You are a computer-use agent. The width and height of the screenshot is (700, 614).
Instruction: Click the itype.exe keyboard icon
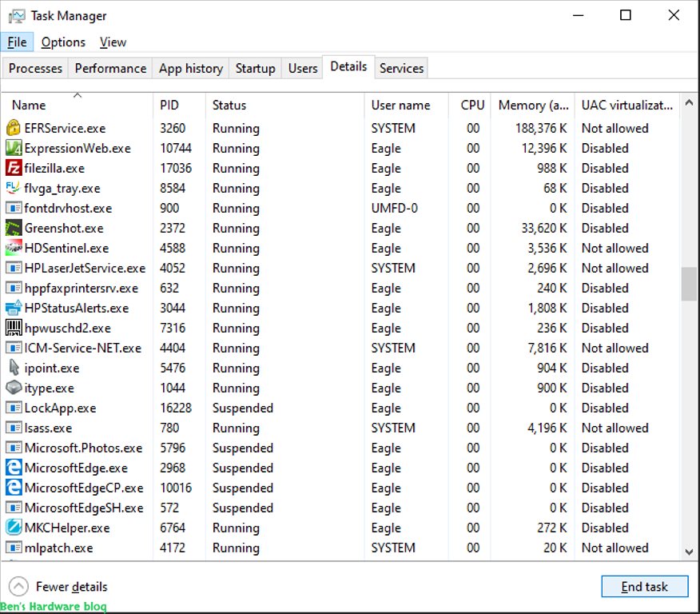point(14,388)
